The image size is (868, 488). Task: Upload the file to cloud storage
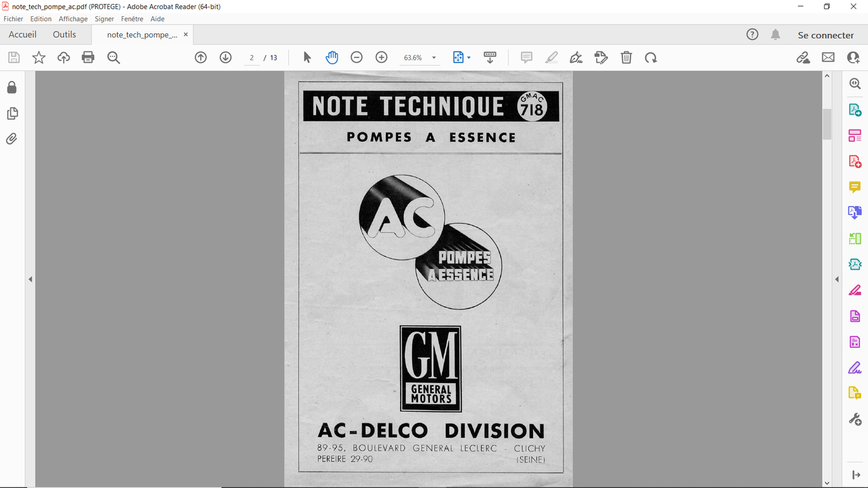[x=64, y=58]
